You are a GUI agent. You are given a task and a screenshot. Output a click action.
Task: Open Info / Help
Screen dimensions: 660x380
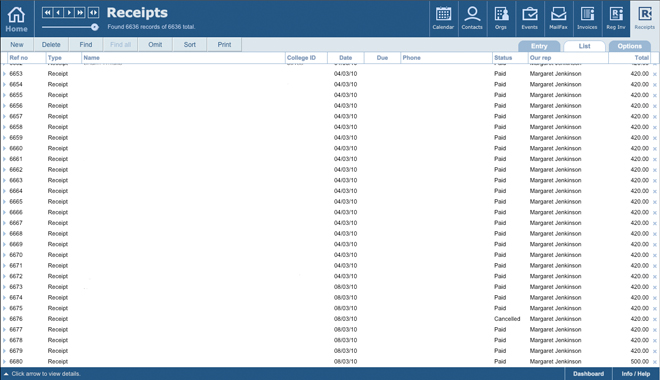point(636,374)
